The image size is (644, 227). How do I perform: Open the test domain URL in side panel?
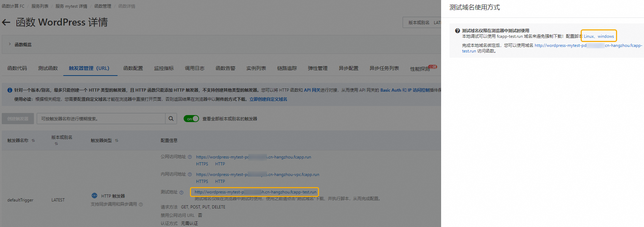pos(588,45)
